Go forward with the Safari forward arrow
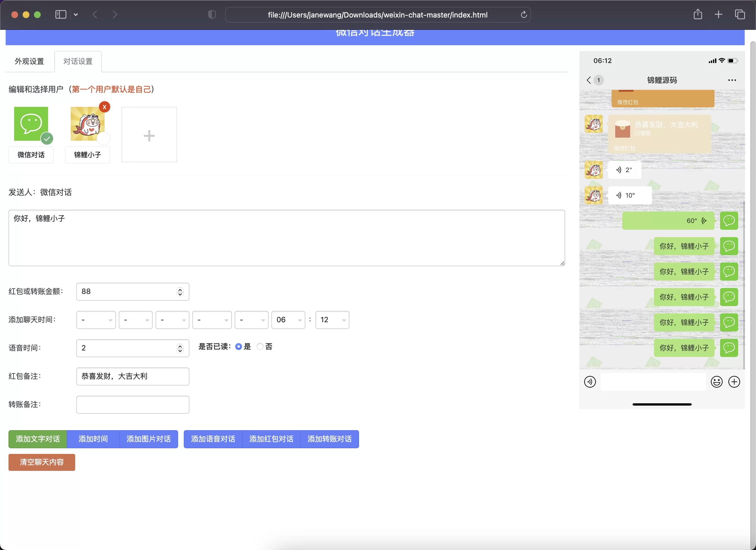Image resolution: width=756 pixels, height=550 pixels. click(x=115, y=15)
